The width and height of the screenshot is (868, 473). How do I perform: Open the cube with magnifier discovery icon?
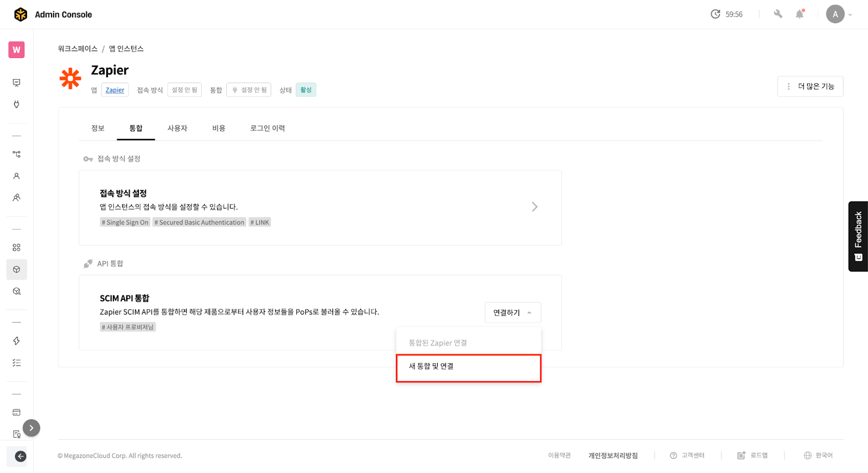[16, 291]
